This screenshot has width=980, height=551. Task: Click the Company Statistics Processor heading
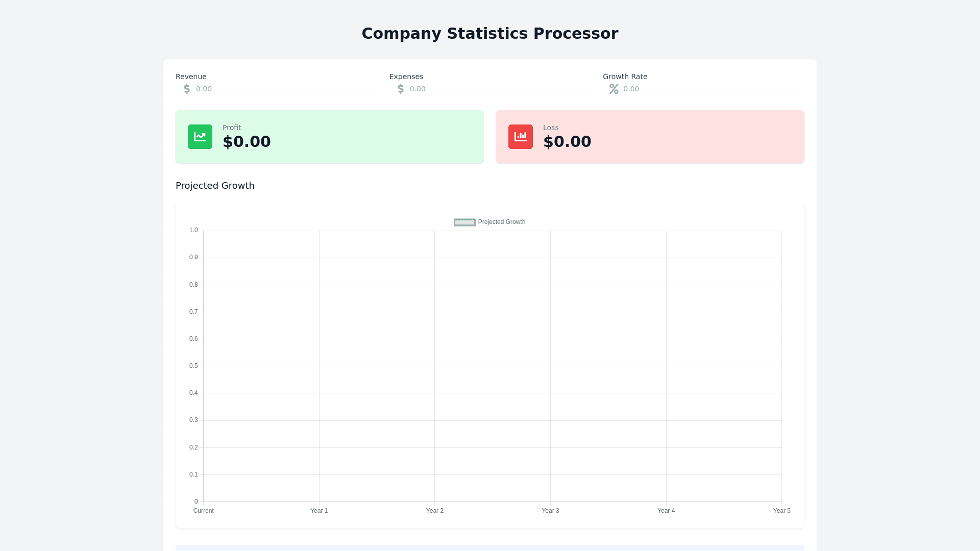pos(490,34)
